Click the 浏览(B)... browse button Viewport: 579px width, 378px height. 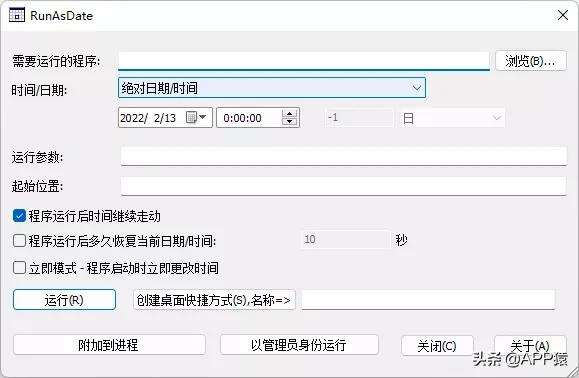pos(531,61)
